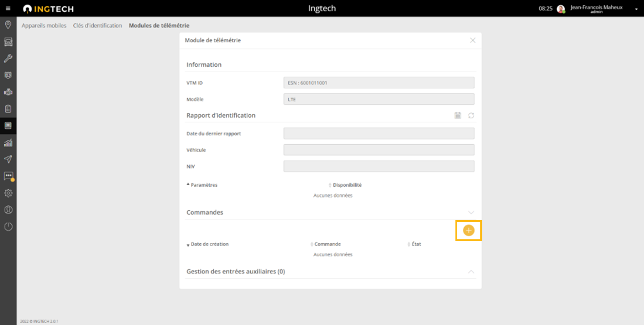Refresh the Rapport d'identification section

click(x=471, y=115)
